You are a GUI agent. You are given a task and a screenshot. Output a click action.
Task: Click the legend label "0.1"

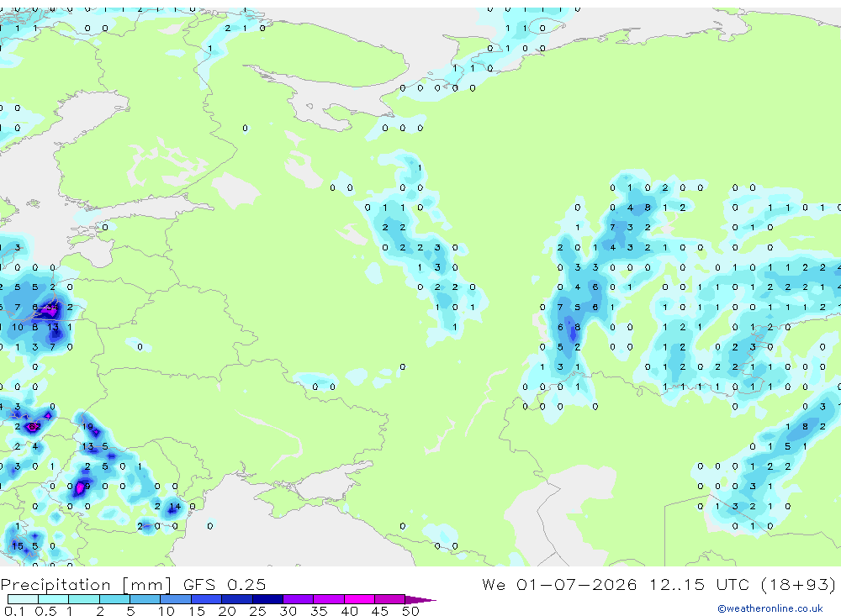pos(14,611)
